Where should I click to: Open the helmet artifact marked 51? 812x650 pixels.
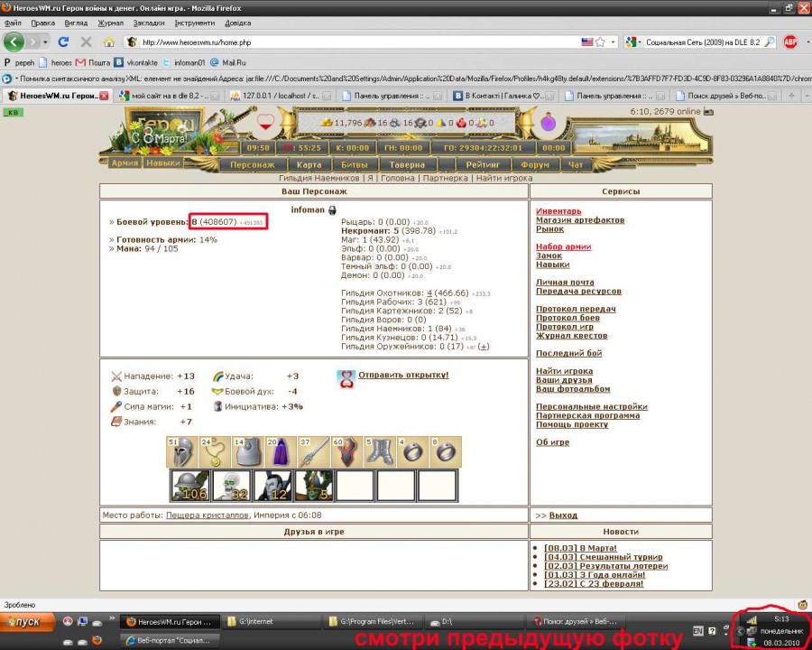[x=182, y=452]
